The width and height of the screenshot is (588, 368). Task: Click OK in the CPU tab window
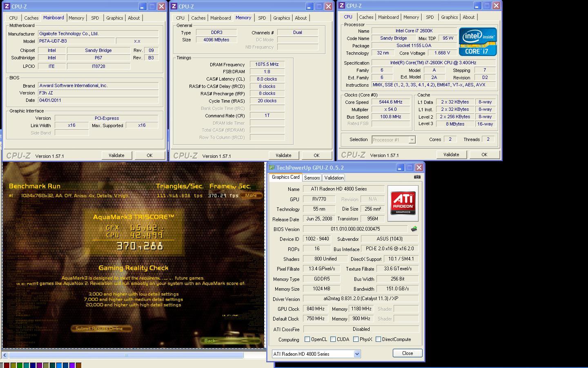(x=484, y=155)
